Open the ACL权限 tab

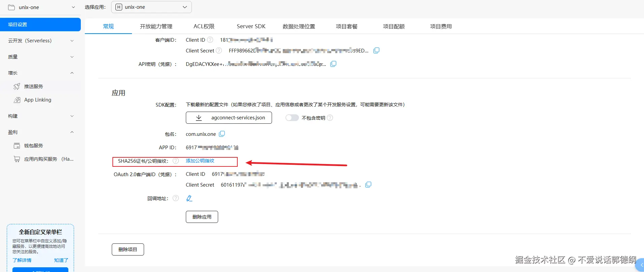click(204, 26)
